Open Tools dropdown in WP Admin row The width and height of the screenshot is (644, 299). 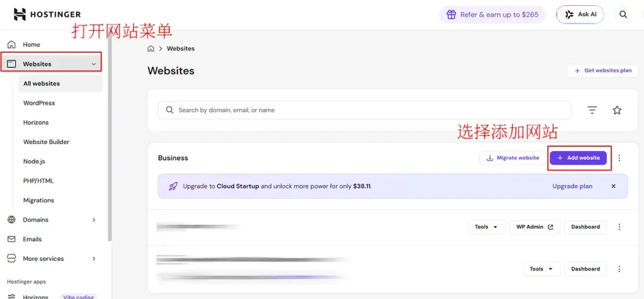pyautogui.click(x=487, y=227)
